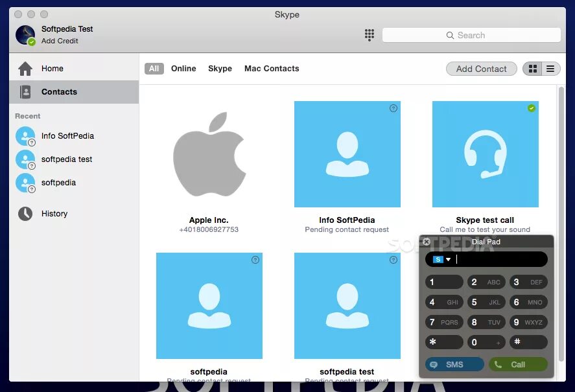The width and height of the screenshot is (575, 392).
Task: Show All contacts filter
Action: 154,69
